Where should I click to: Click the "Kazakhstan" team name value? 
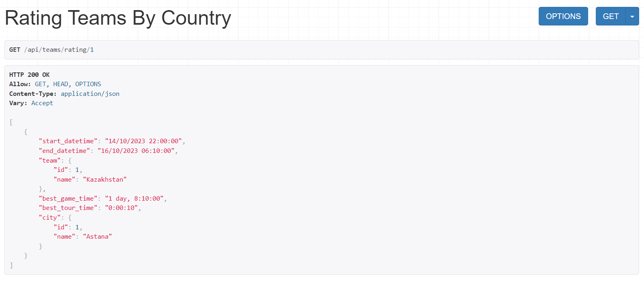point(105,180)
